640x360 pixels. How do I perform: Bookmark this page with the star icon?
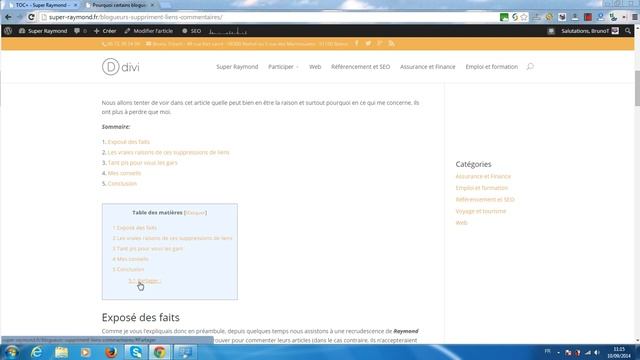(524, 17)
